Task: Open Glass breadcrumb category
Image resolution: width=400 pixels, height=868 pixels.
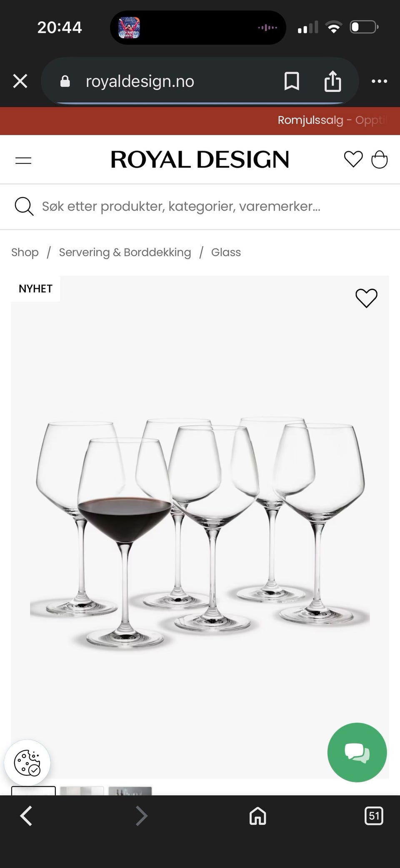Action: point(226,252)
